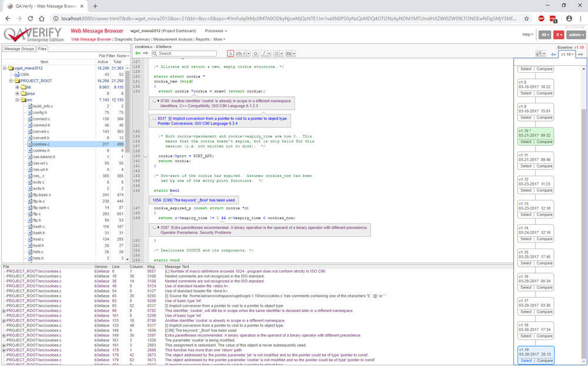Open the Processes menu
Viewport: 588px width, 366px height.
[x=216, y=31]
